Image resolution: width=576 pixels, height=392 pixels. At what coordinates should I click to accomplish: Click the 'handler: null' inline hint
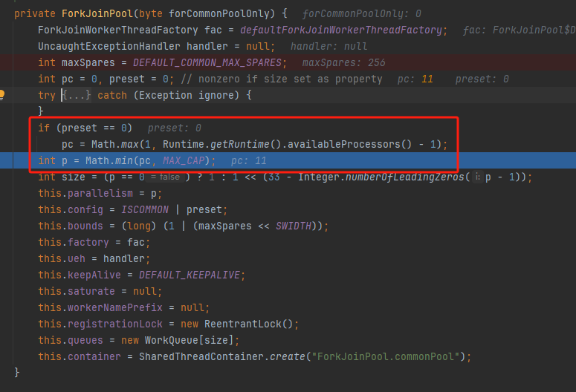pyautogui.click(x=329, y=47)
